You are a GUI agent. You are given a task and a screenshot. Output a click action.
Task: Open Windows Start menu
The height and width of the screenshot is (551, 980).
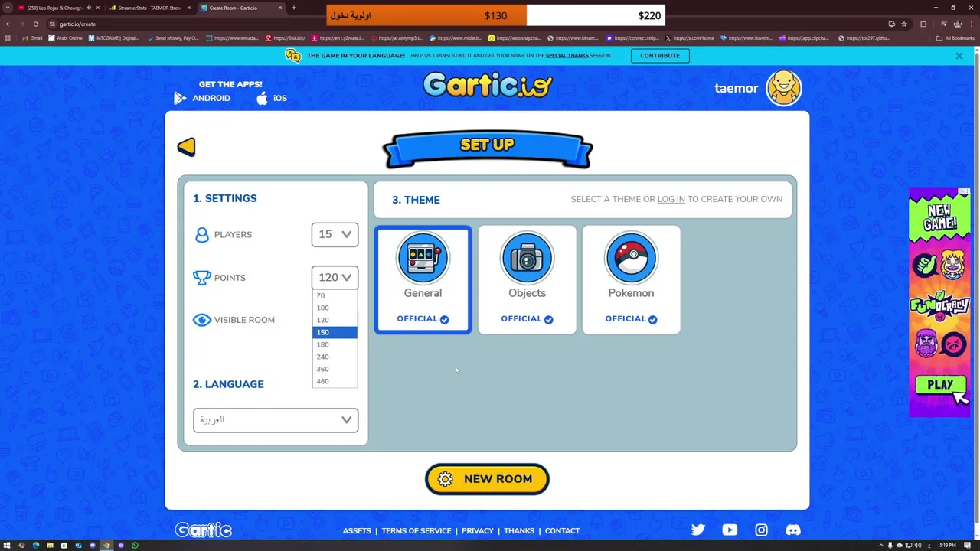coord(8,546)
